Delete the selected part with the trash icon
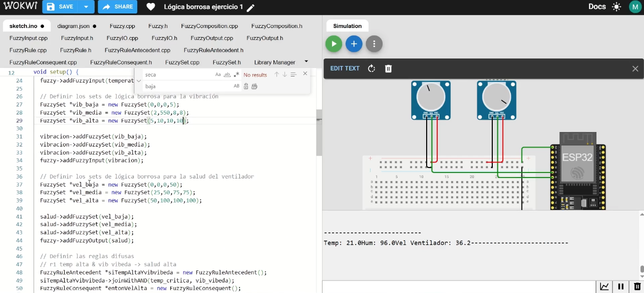The width and height of the screenshot is (644, 293). pos(388,68)
